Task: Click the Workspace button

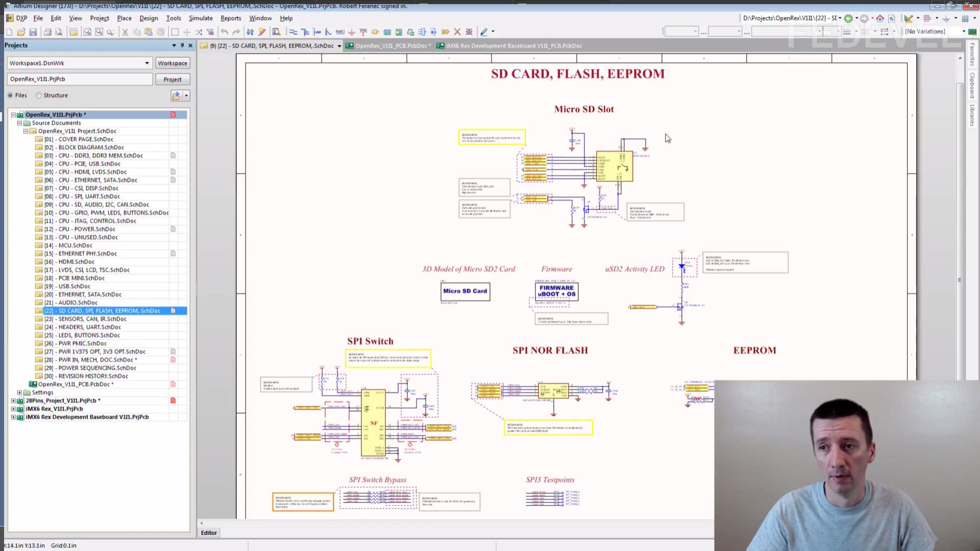Action: coord(173,63)
